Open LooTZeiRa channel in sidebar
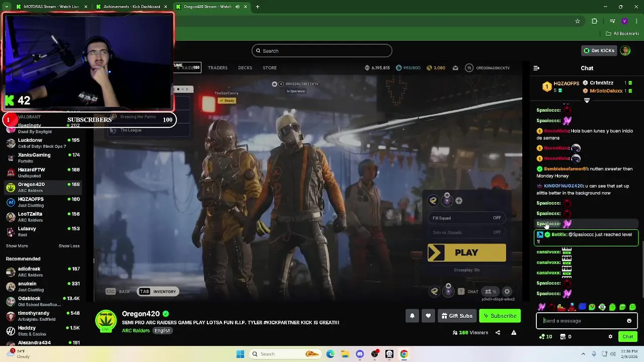This screenshot has width=644, height=362. (43, 217)
